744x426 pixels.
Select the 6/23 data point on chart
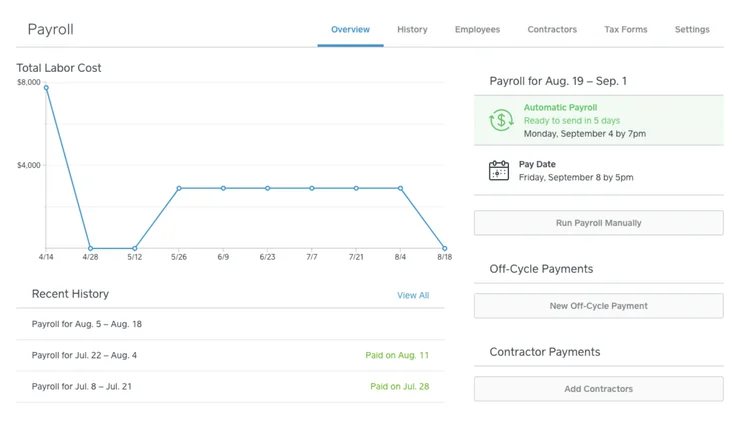tap(268, 188)
